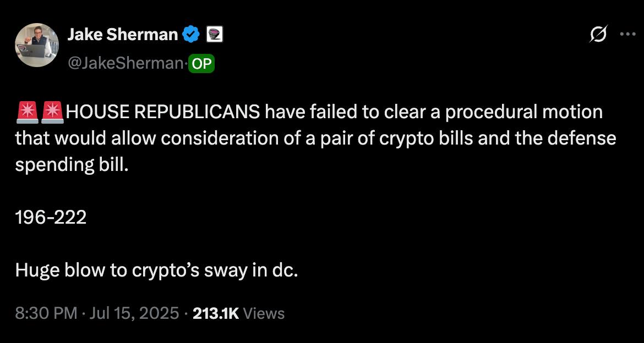Click the 8:30 PM timestamp

[46, 313]
